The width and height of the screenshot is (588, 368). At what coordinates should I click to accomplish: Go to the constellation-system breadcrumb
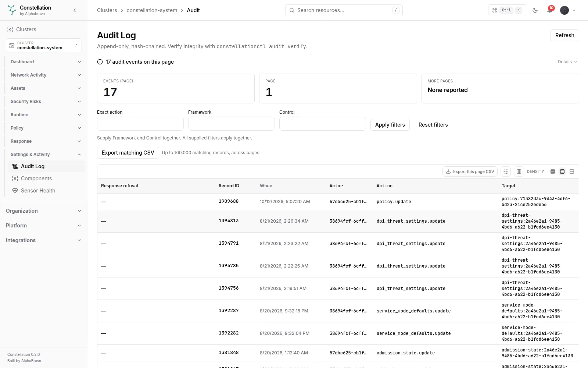152,10
